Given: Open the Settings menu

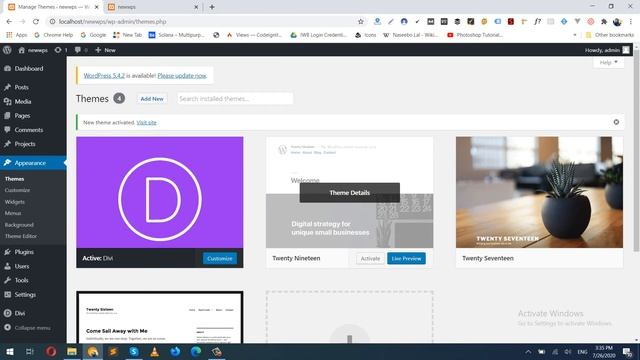Looking at the screenshot, I should pos(25,295).
